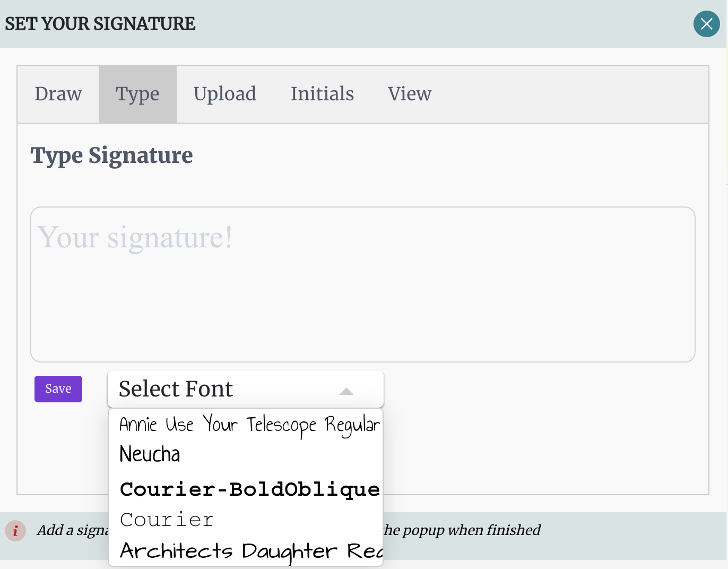Go to the Initials tab
728x569 pixels.
coord(322,94)
